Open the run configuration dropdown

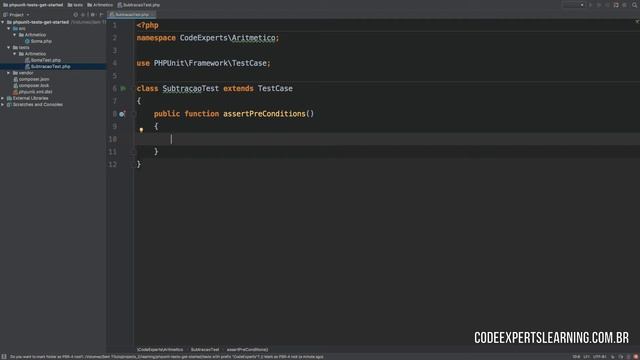click(573, 5)
